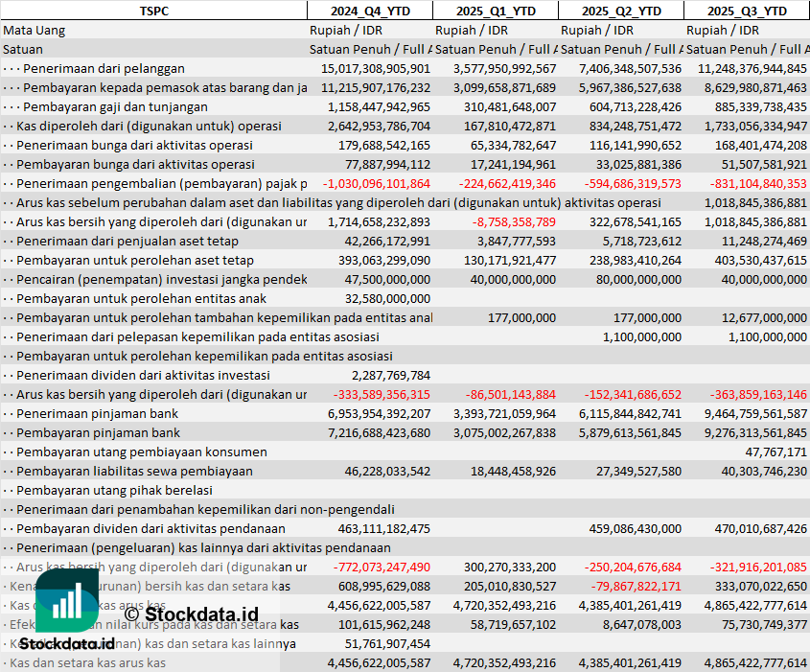810x672 pixels.
Task: Select cell 6,953,954,392,207
Action: click(379, 414)
